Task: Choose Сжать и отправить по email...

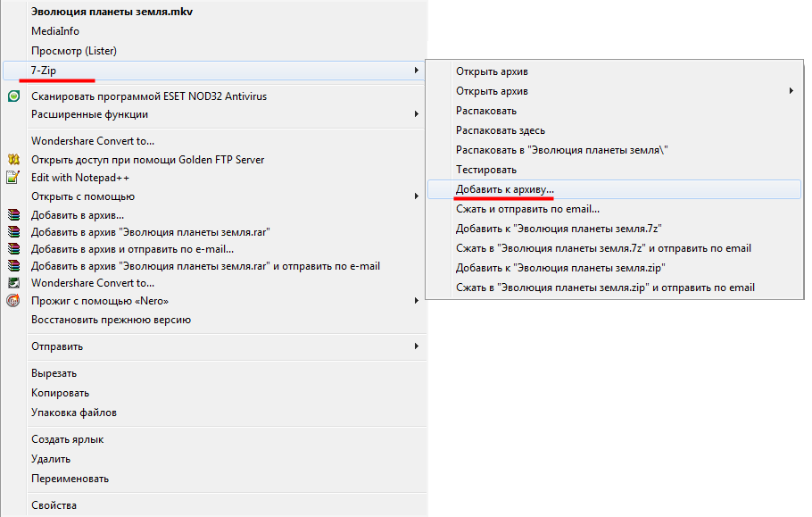Action: click(527, 209)
